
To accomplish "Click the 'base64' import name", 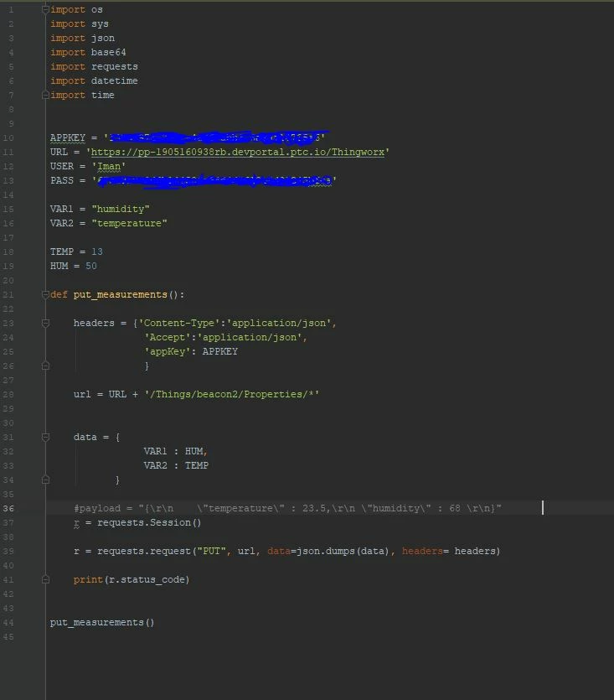I will pos(108,52).
